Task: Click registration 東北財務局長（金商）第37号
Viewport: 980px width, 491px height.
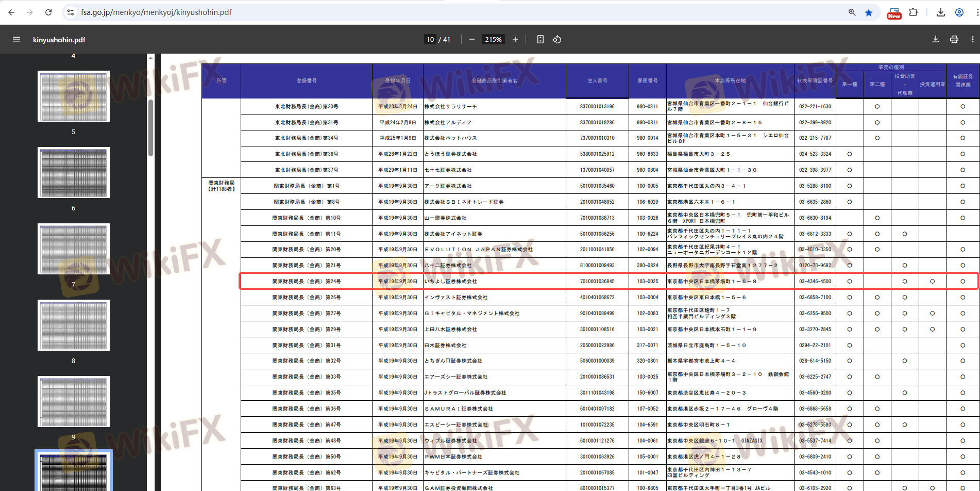Action: tap(307, 170)
